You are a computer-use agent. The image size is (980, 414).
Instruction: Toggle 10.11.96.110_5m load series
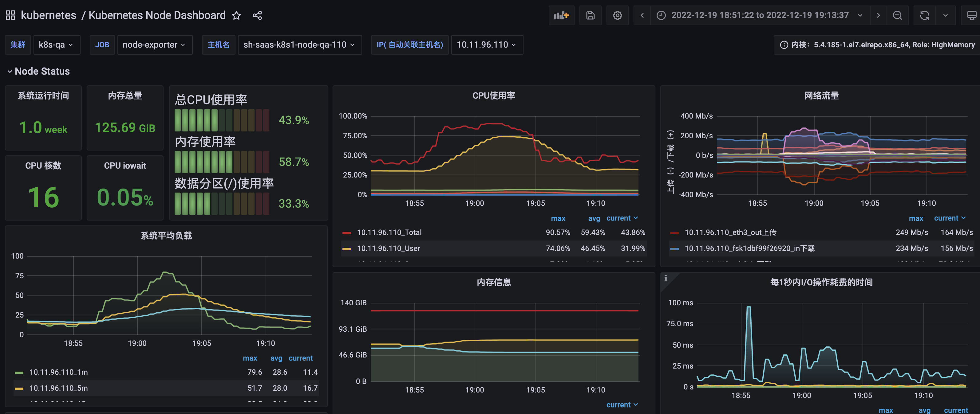pyautogui.click(x=59, y=388)
